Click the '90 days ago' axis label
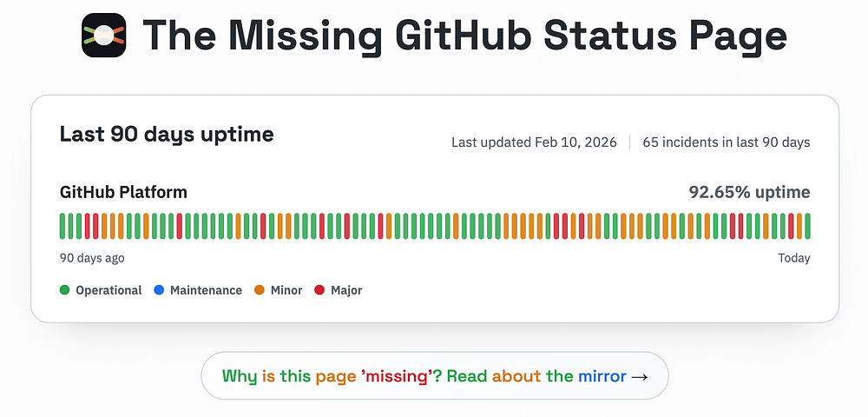Image resolution: width=868 pixels, height=417 pixels. [91, 258]
